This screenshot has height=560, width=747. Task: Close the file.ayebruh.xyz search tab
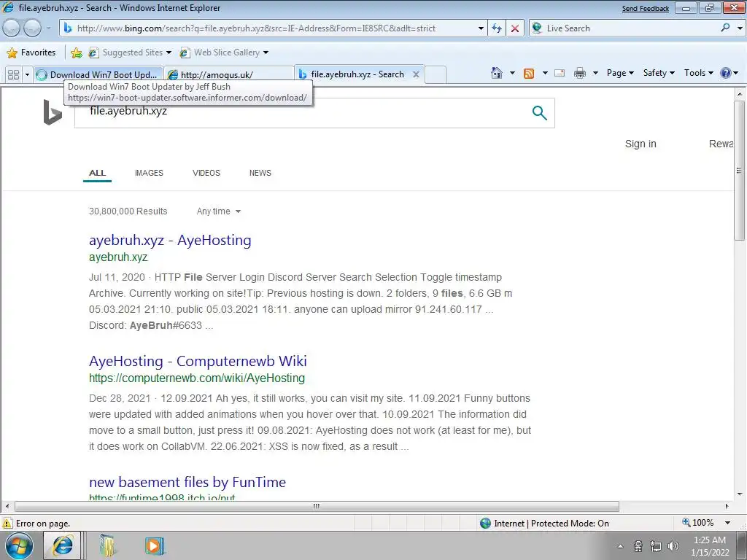[416, 74]
